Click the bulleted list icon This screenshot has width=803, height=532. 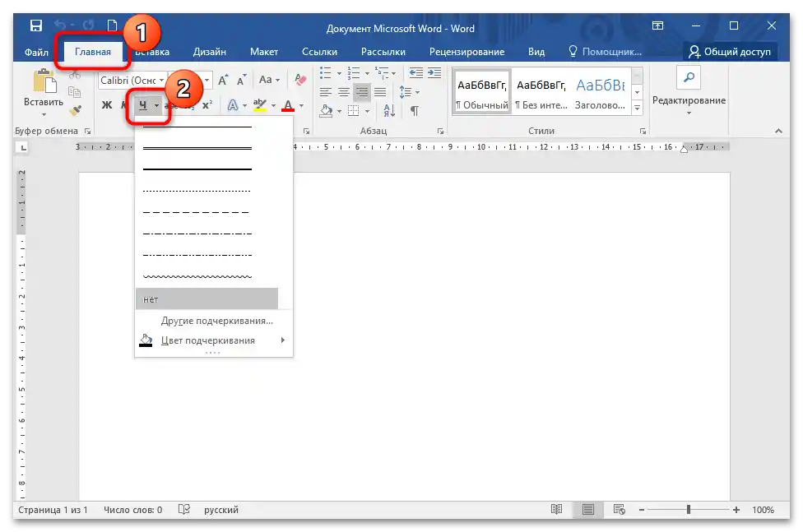point(326,73)
